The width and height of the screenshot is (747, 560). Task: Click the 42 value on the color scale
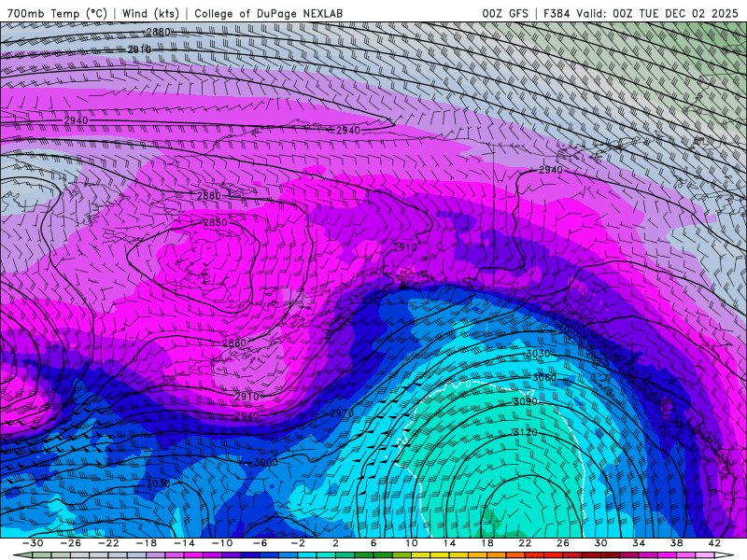(714, 543)
